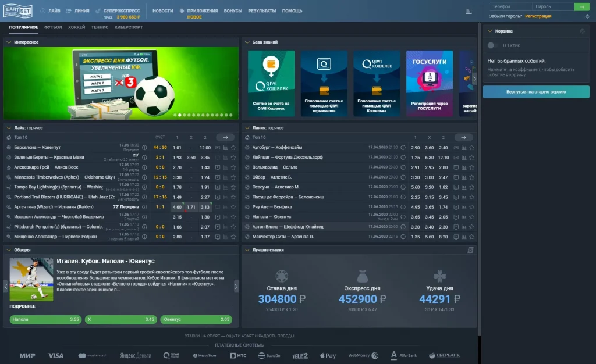Toggle the 'В 1 клик' switch
Viewport: 596px width, 364px height.
(x=493, y=45)
